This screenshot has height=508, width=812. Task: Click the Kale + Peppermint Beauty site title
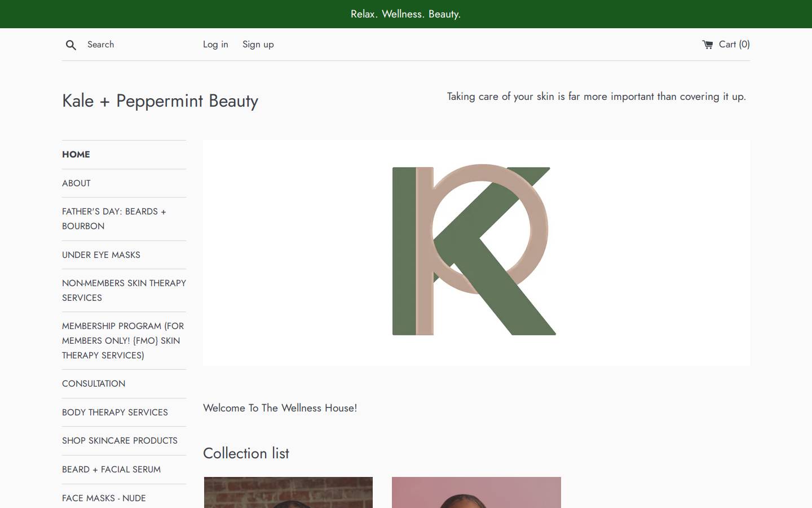[x=160, y=101]
